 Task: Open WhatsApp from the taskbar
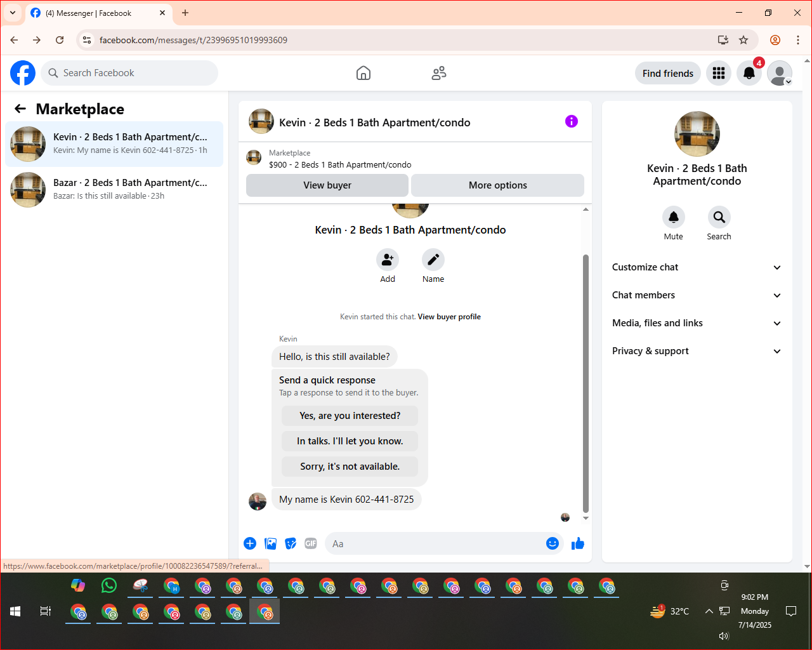coord(109,585)
